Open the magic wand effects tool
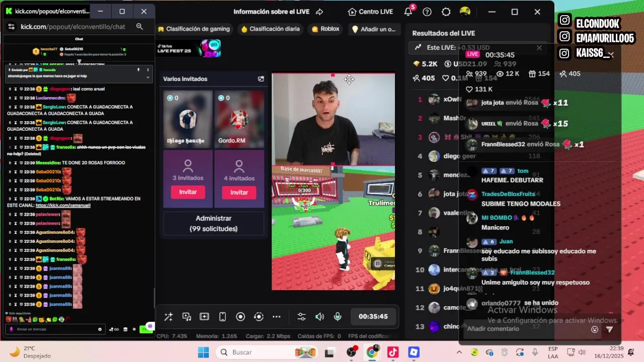The width and height of the screenshot is (644, 362). 169,317
